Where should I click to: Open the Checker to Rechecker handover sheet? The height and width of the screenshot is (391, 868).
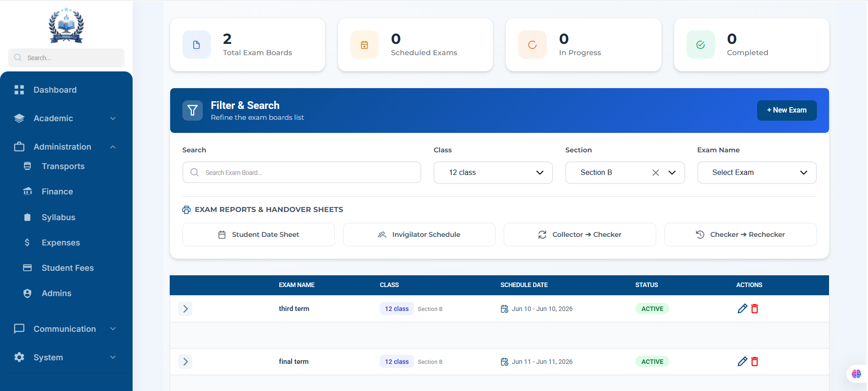point(740,235)
